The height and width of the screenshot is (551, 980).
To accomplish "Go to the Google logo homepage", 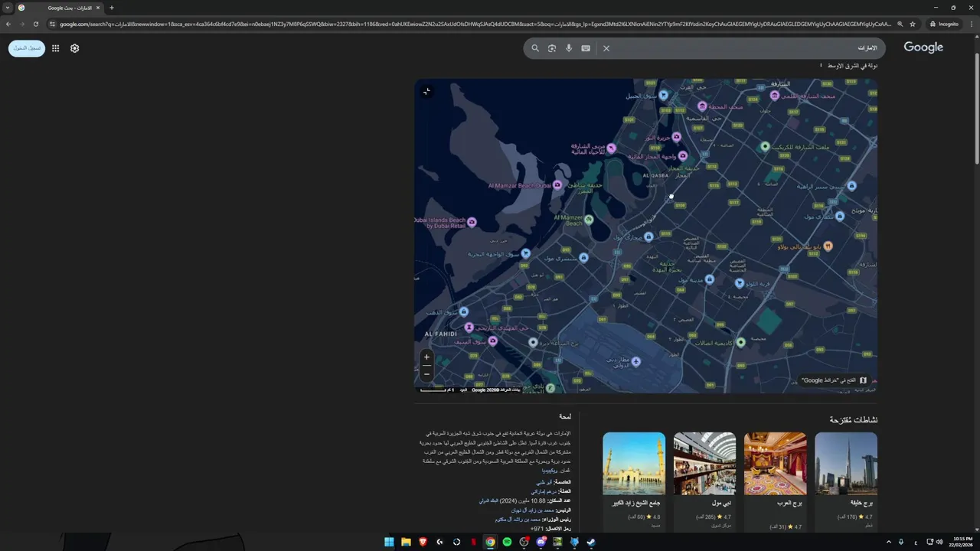I will coord(923,47).
